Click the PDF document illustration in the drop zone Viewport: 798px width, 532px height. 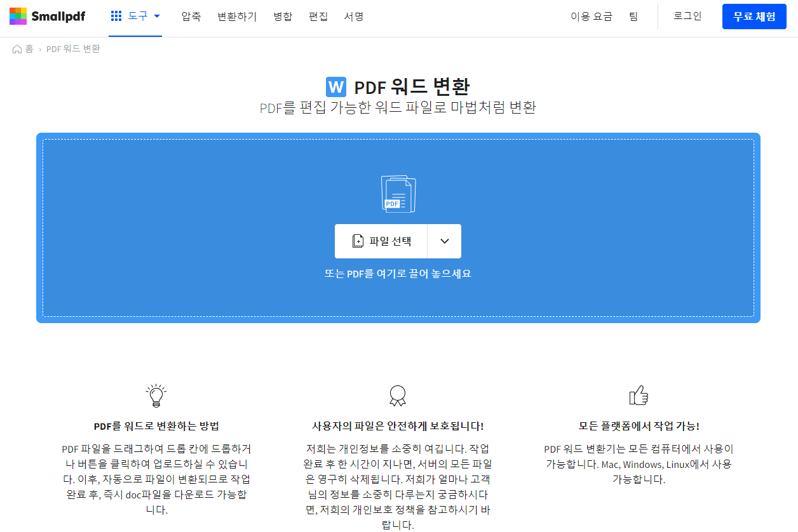(398, 192)
